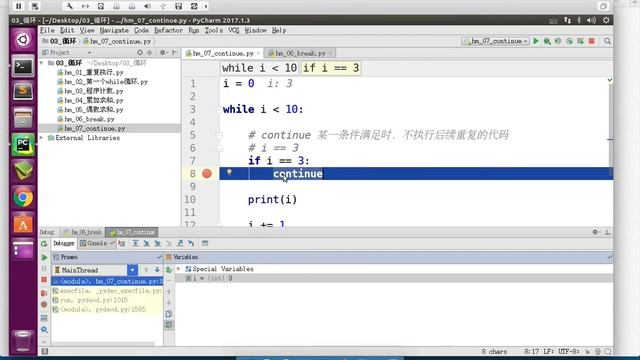This screenshot has height=360, width=640.
Task: Open Debug tool window gear settings
Action: (596, 232)
